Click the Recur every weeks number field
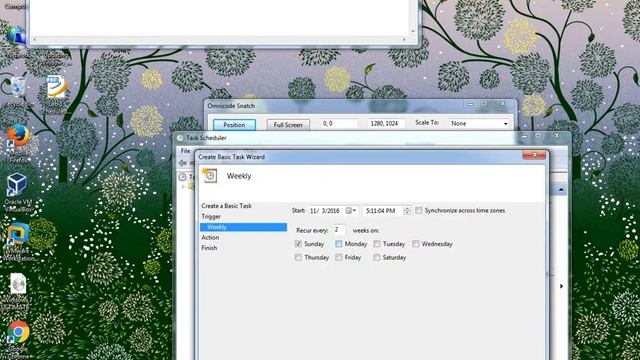Screen dimensions: 640x360 pos(339,230)
